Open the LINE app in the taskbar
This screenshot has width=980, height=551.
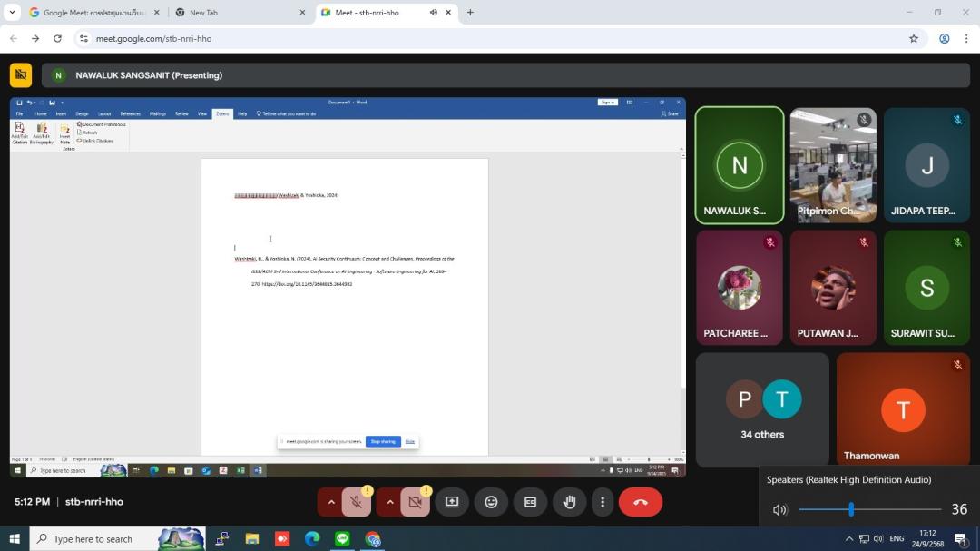pyautogui.click(x=342, y=539)
